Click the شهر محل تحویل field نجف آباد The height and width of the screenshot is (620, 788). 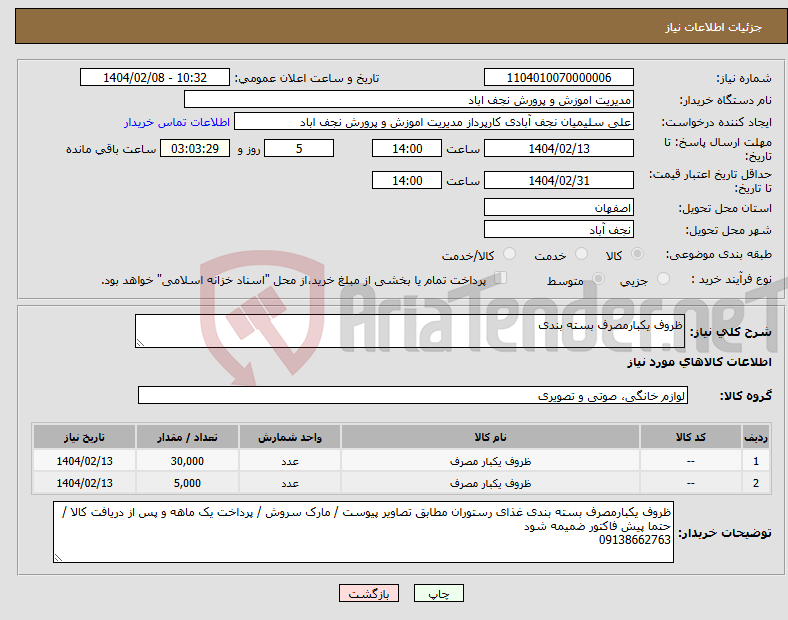[558, 229]
